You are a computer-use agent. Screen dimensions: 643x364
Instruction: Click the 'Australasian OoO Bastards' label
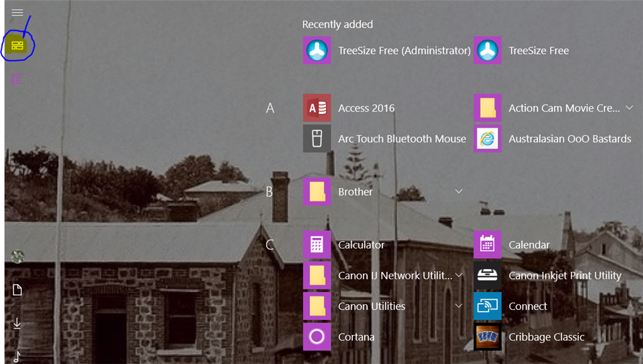pos(570,139)
